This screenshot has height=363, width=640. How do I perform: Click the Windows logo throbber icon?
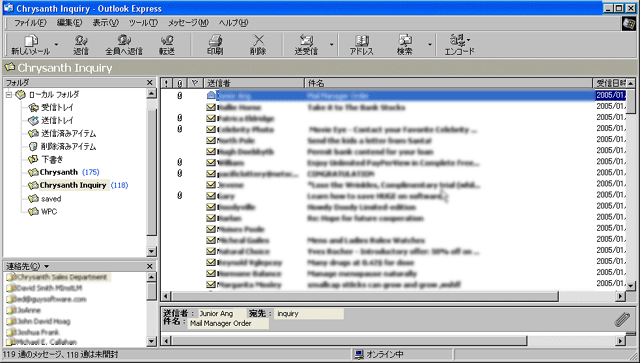629,24
